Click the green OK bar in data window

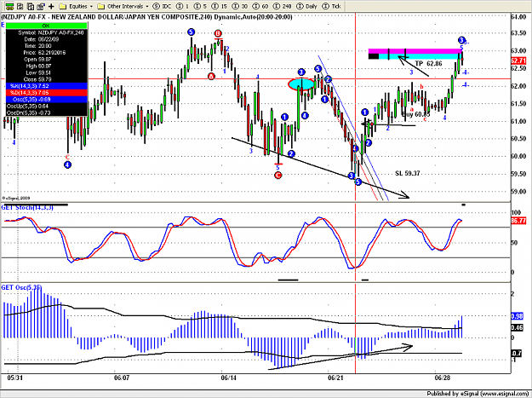[x=47, y=26]
